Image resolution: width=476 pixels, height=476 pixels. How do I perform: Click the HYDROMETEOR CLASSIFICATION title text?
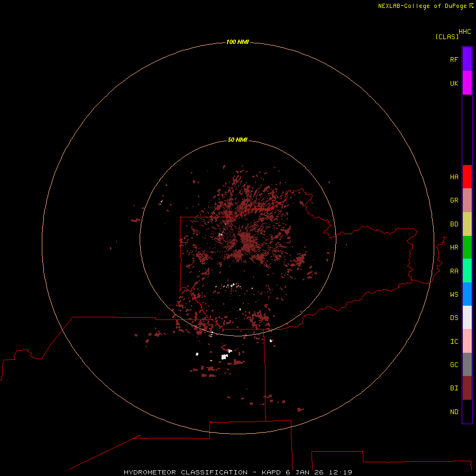(186, 472)
